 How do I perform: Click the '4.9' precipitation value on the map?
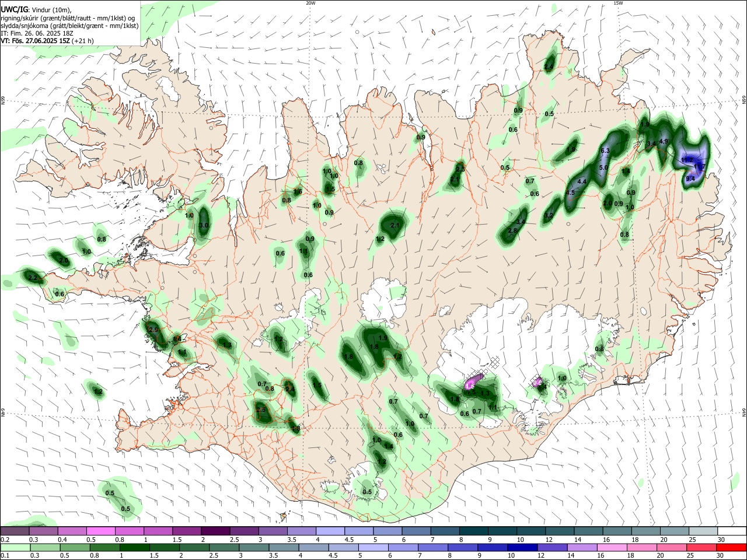click(664, 142)
